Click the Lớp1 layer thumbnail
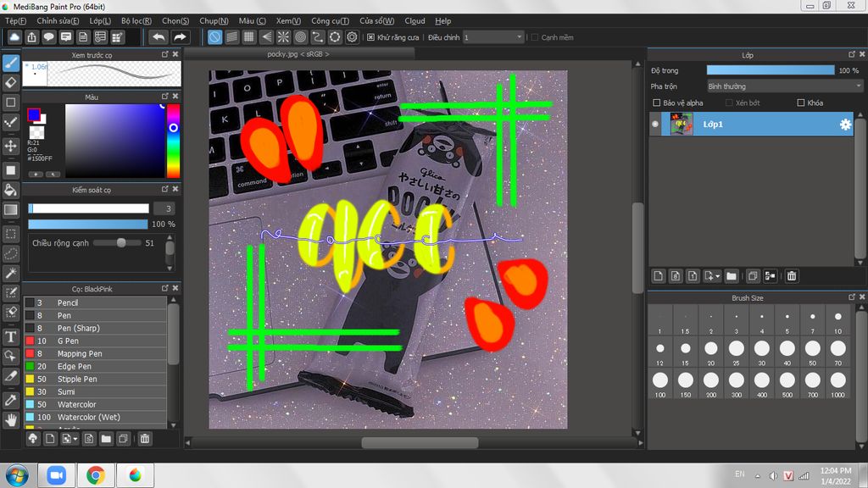868x488 pixels. click(x=682, y=124)
